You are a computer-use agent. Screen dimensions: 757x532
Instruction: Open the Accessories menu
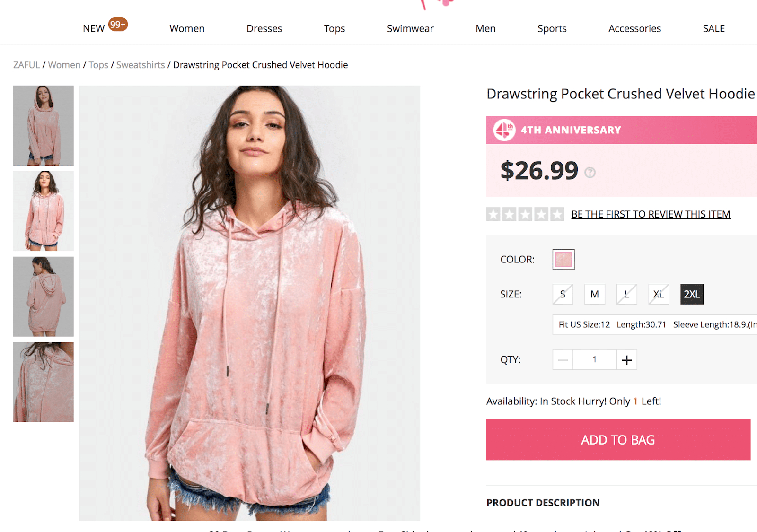(634, 29)
